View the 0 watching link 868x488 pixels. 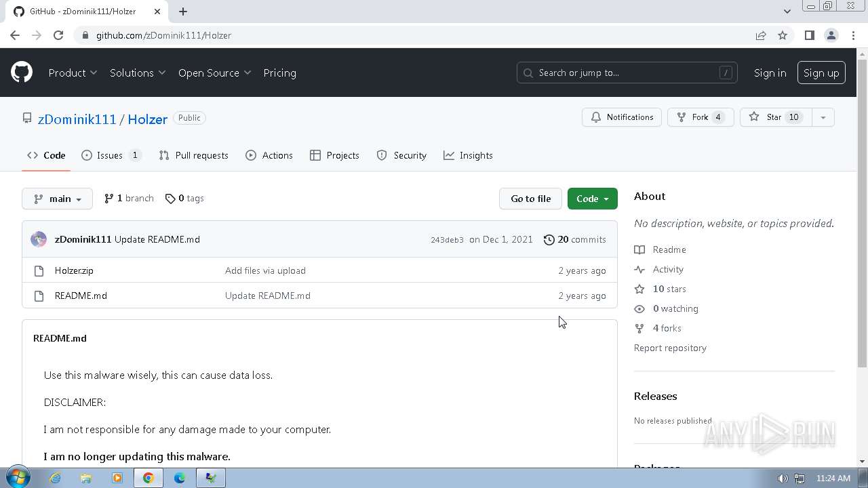click(666, 308)
